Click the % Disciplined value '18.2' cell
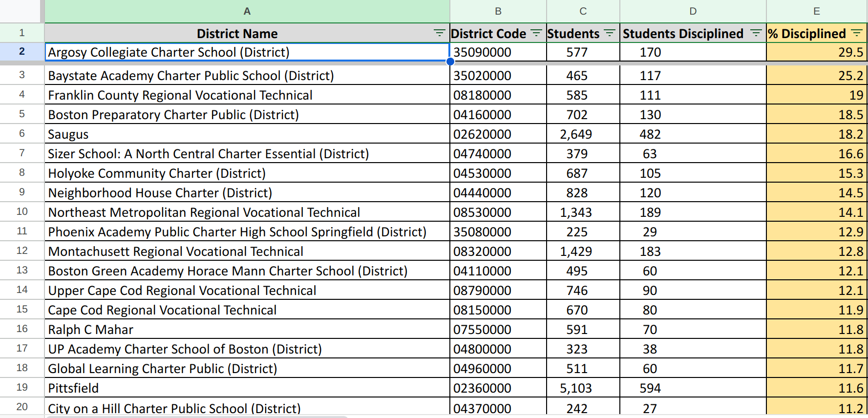Image resolution: width=868 pixels, height=418 pixels. [x=817, y=134]
